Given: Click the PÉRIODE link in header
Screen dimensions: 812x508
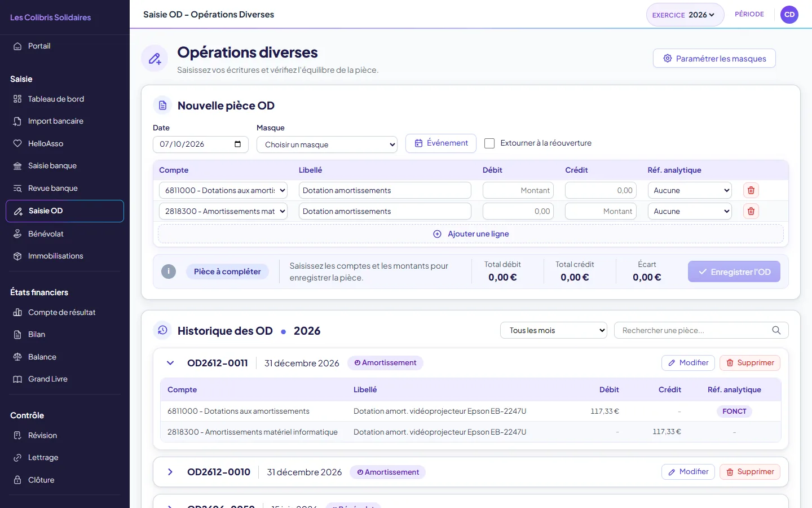Looking at the screenshot, I should pyautogui.click(x=749, y=14).
